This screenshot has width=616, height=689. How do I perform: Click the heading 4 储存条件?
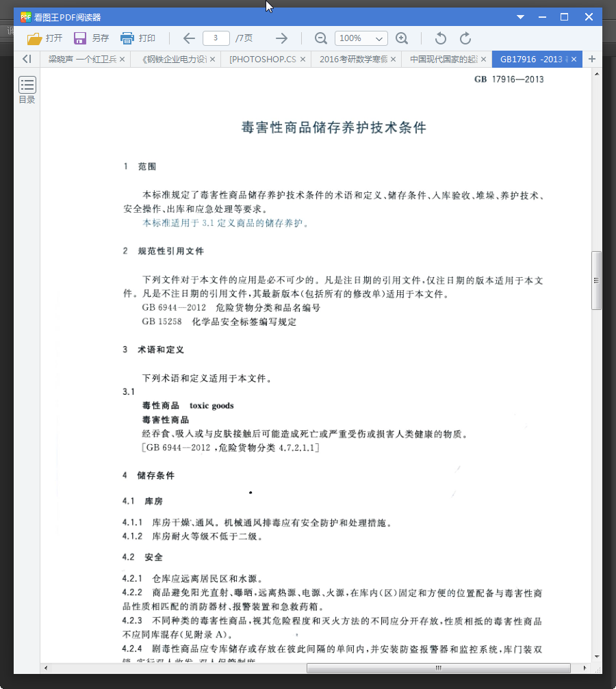click(148, 476)
